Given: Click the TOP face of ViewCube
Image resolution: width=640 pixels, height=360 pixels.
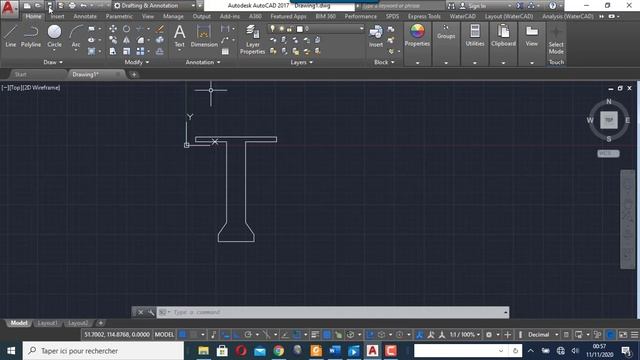Looking at the screenshot, I should click(x=609, y=120).
